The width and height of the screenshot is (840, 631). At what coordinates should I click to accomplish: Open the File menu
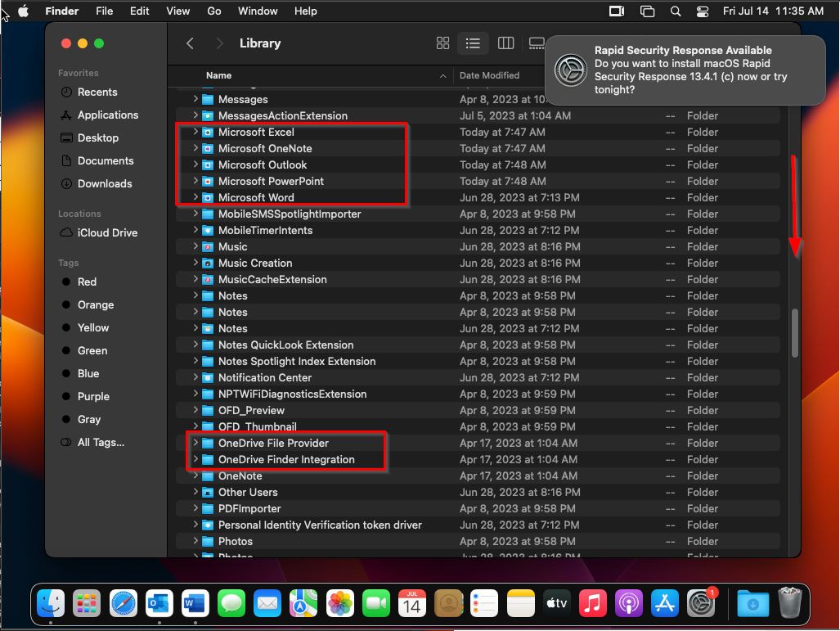click(x=105, y=11)
